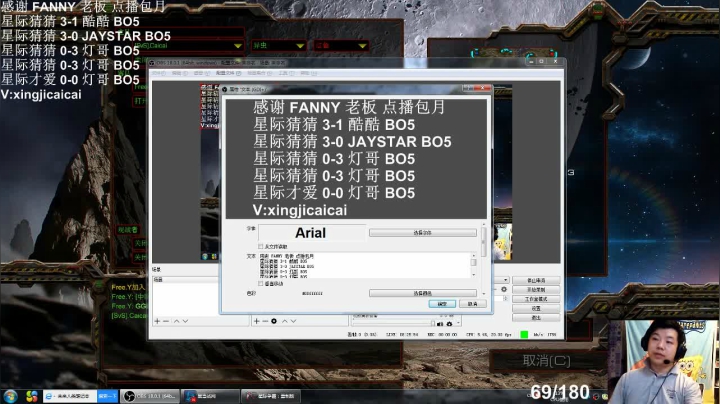Select the scene entry in Scenes list
Image resolution: width=720 pixels, height=404 pixels.
point(185,280)
